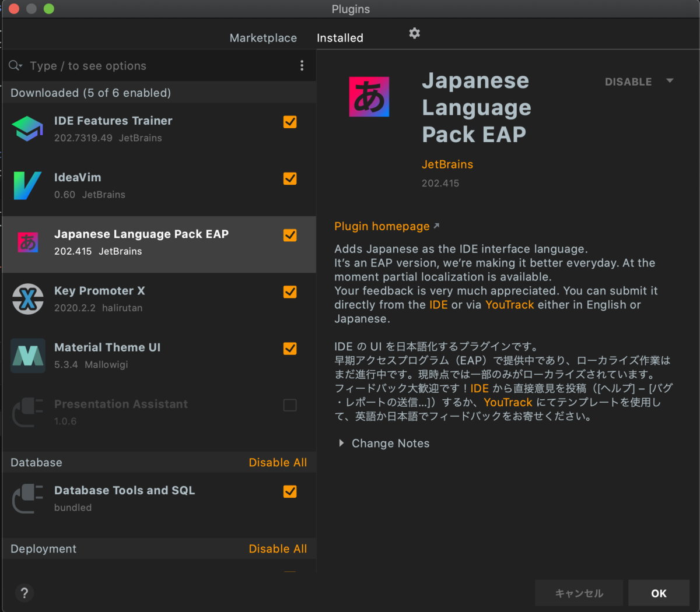Click the IdeaVim plugin icon
This screenshot has width=700, height=612.
click(27, 185)
